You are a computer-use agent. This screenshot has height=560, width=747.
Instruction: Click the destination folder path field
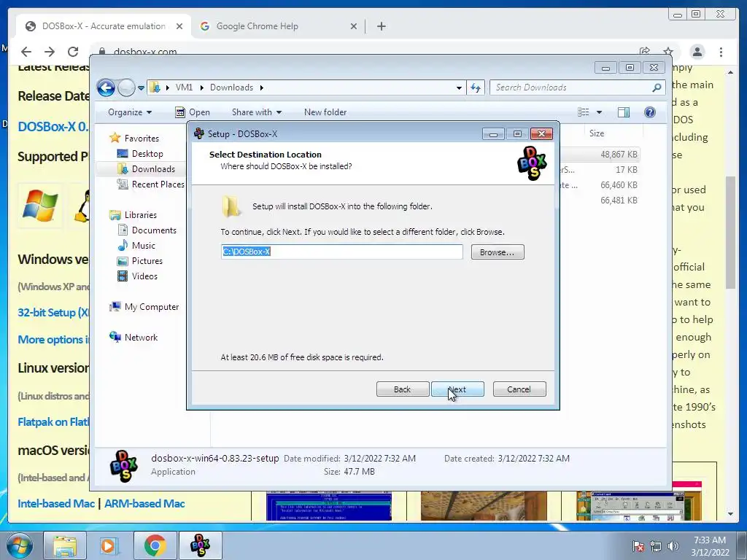(341, 252)
